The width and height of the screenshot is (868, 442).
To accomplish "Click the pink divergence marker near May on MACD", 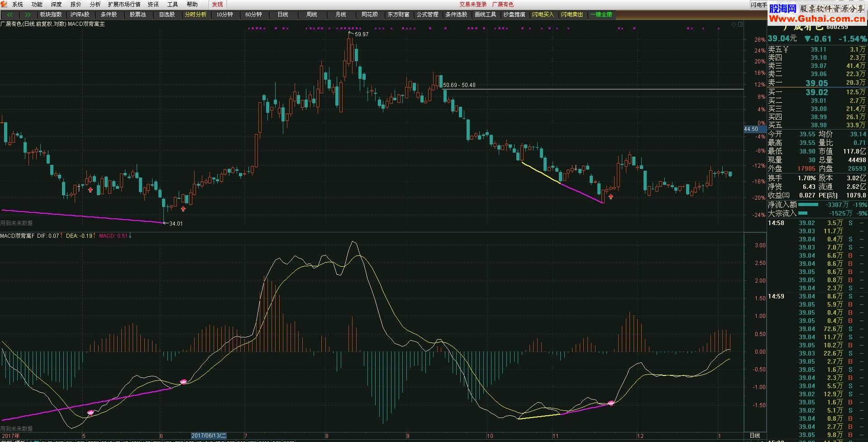I will (90, 413).
